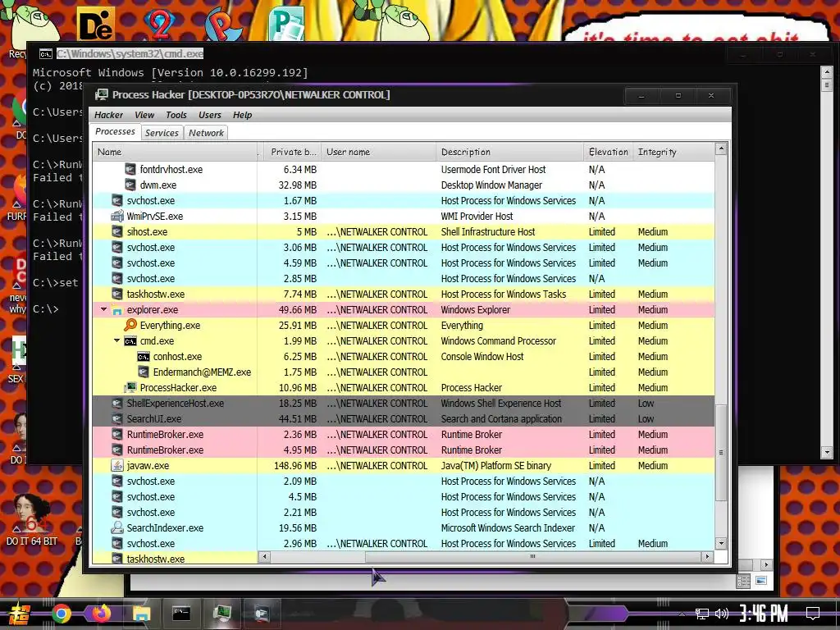Open the Users menu
840x630 pixels.
(x=209, y=115)
